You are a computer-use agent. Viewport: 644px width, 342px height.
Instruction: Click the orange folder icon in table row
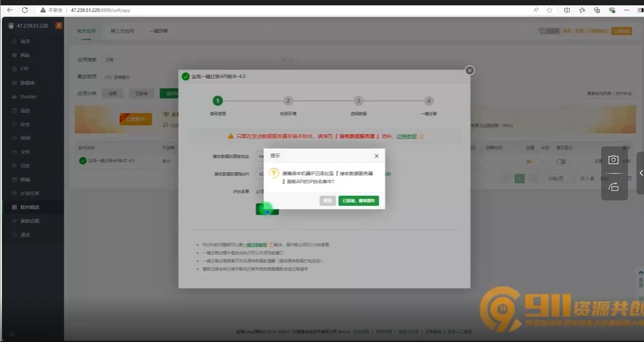(x=528, y=161)
